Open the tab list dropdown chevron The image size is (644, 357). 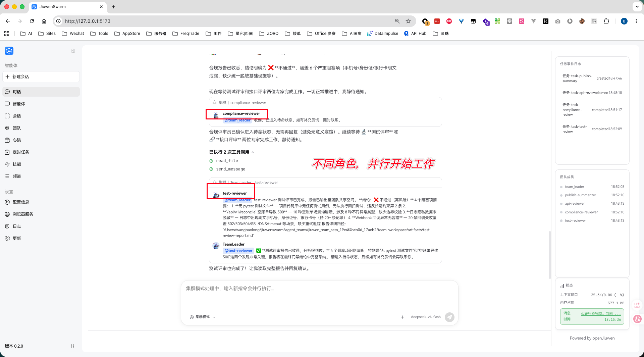[x=637, y=7]
